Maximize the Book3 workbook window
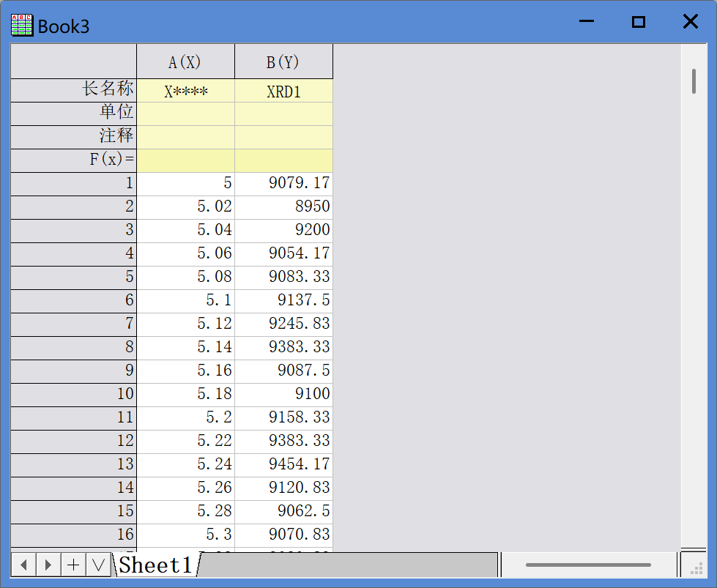The image size is (717, 588). (638, 22)
